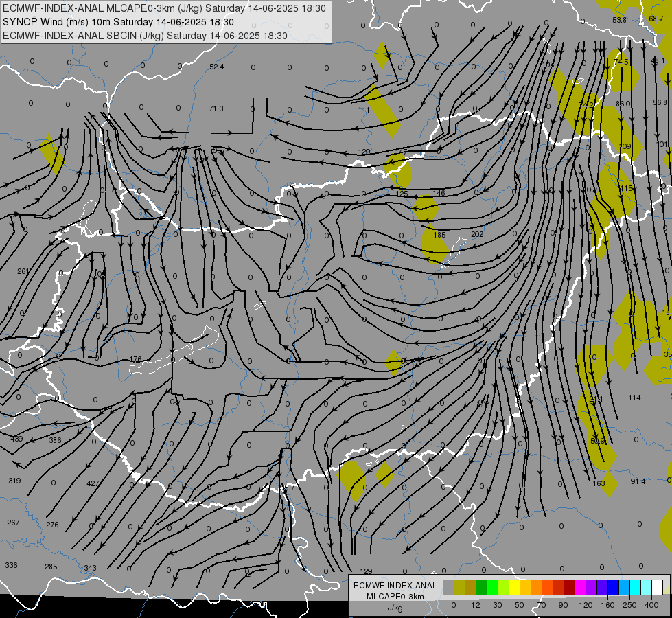The height and width of the screenshot is (618, 672).
Task: Select the dark green swatch right of 12
Action: pyautogui.click(x=481, y=588)
